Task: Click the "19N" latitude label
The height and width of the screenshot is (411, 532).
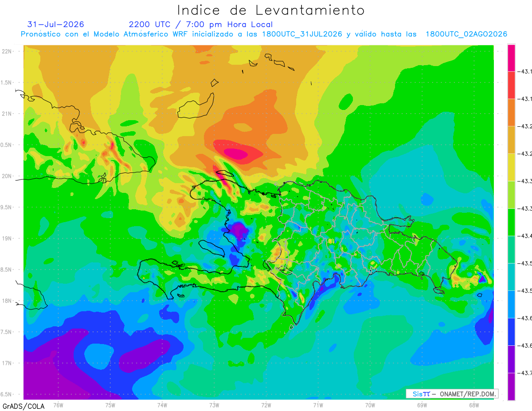Action: point(8,239)
